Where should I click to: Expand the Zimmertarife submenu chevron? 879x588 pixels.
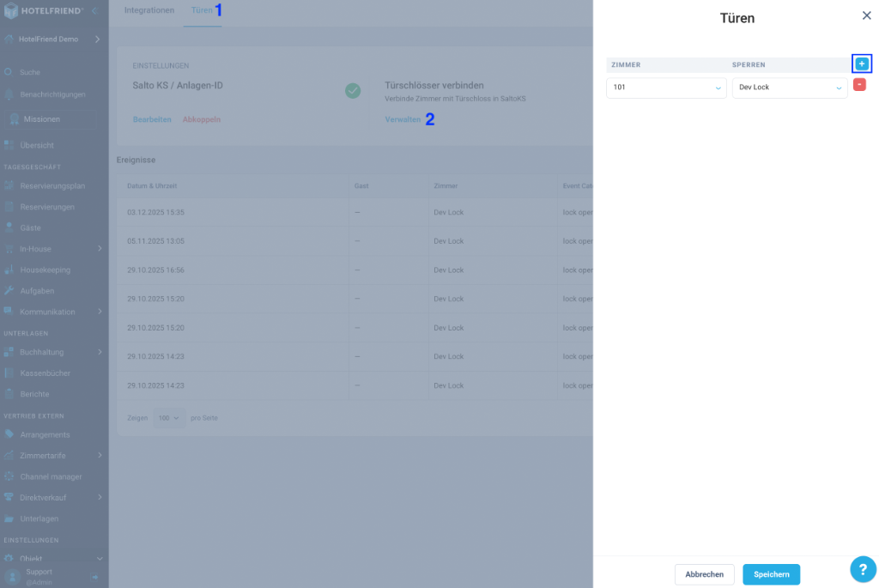point(100,455)
